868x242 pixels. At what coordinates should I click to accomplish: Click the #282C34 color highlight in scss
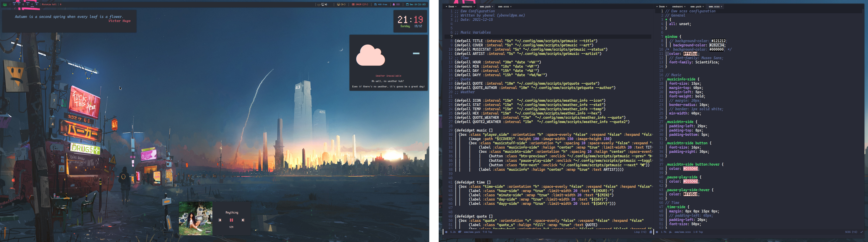coord(717,45)
